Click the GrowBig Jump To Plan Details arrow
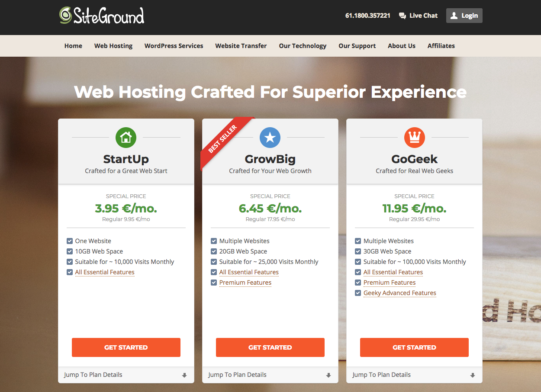541x392 pixels. pyautogui.click(x=328, y=375)
